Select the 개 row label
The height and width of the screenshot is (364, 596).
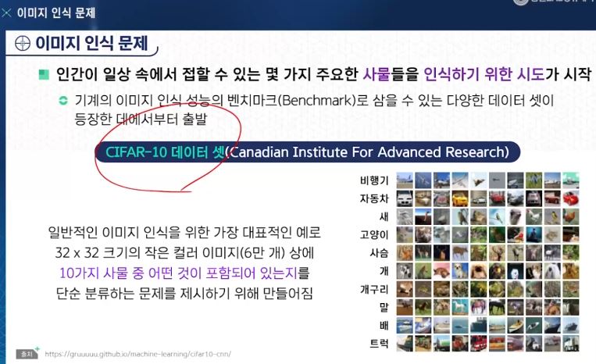point(384,271)
